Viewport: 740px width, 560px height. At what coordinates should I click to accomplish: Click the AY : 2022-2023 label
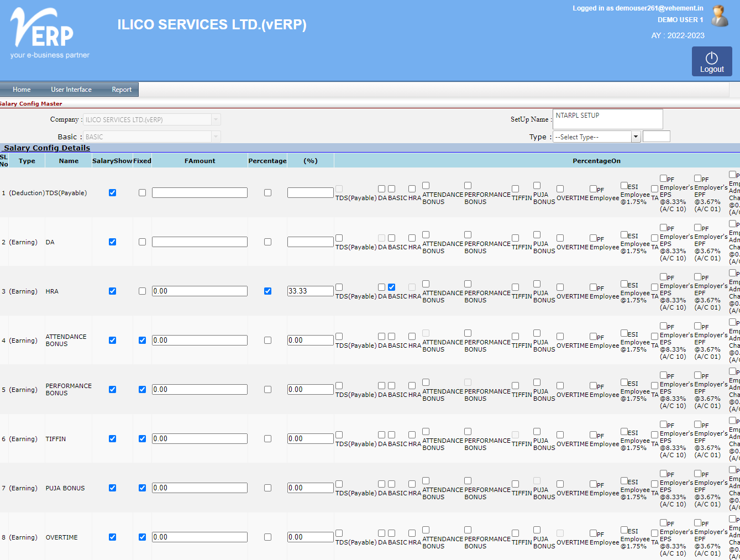[x=678, y=35]
